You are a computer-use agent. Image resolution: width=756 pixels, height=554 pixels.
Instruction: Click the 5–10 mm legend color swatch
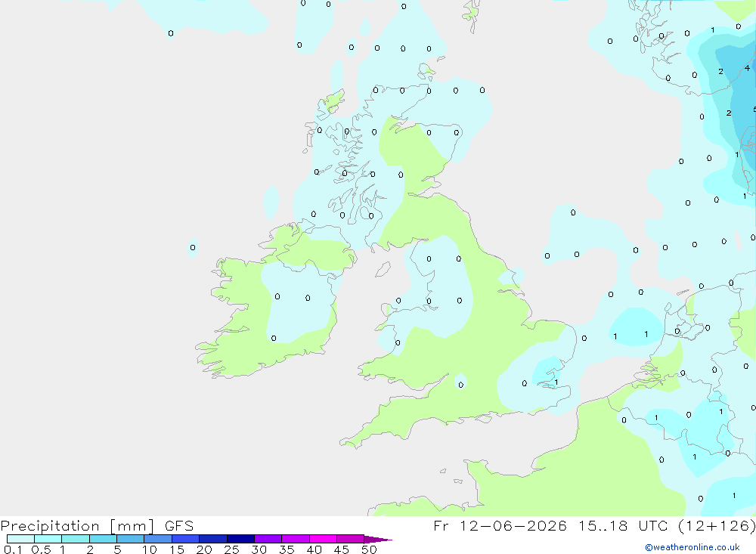pos(131,539)
